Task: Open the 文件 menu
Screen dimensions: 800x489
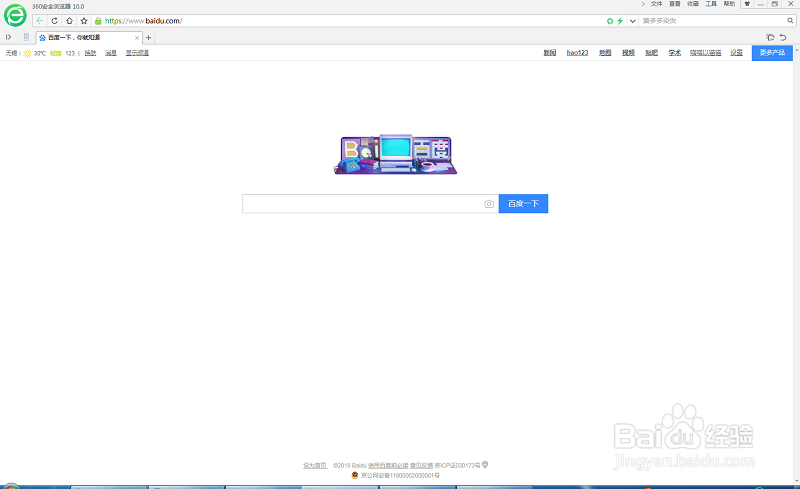Action: [657, 4]
